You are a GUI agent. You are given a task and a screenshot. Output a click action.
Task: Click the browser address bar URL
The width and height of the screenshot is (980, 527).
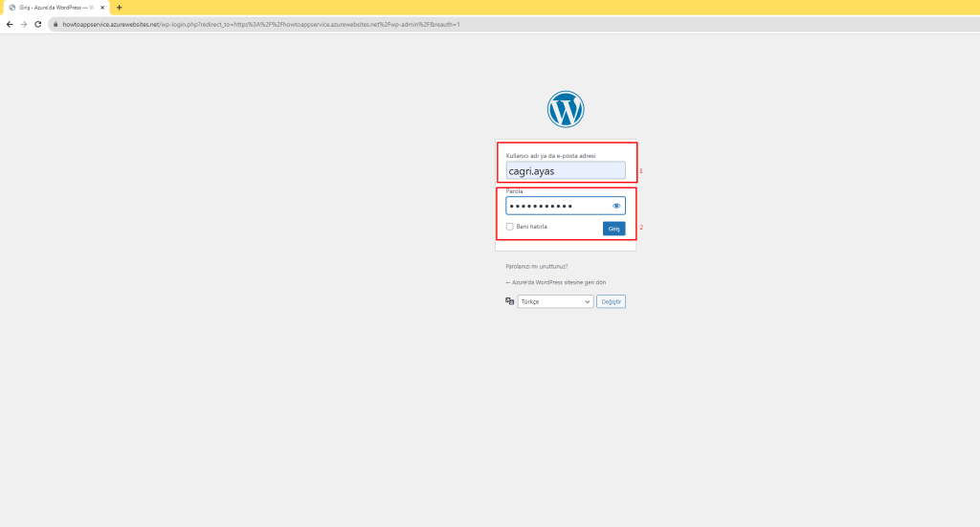pos(260,24)
